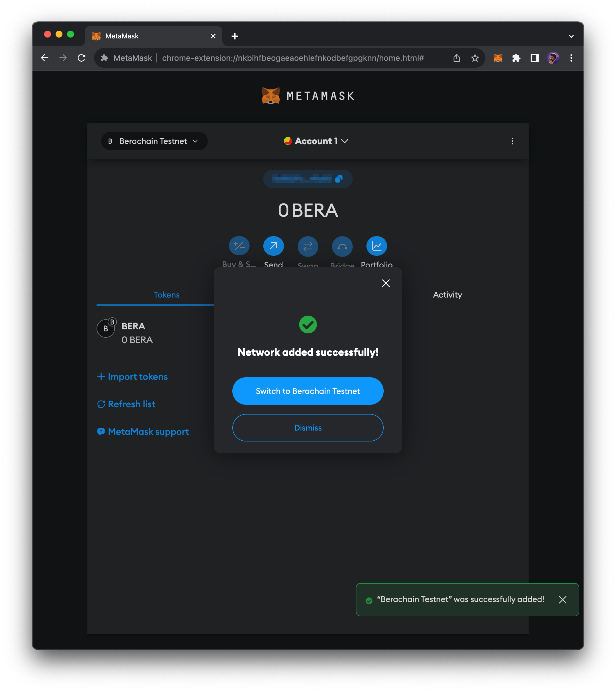
Task: Click the Buy & Sell icon
Action: tap(239, 246)
